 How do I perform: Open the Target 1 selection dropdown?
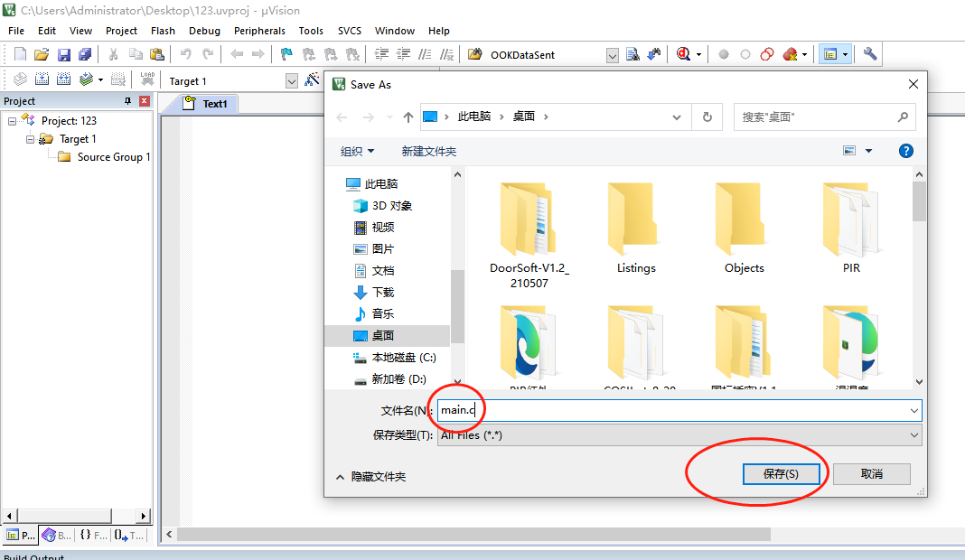click(x=291, y=80)
